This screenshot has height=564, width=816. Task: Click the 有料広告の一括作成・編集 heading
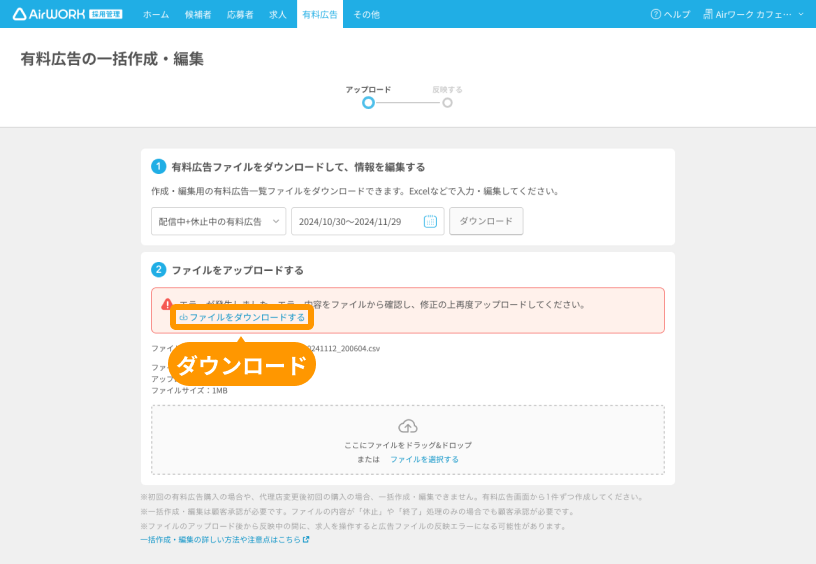(112, 59)
